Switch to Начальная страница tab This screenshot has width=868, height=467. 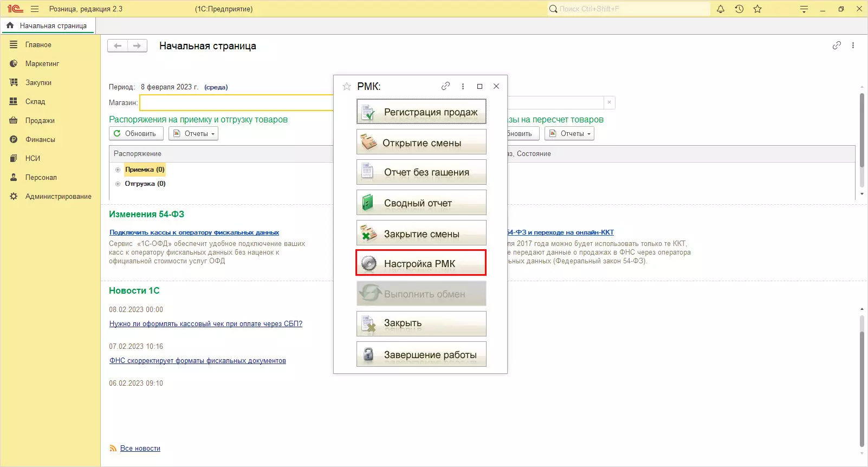[x=48, y=25]
